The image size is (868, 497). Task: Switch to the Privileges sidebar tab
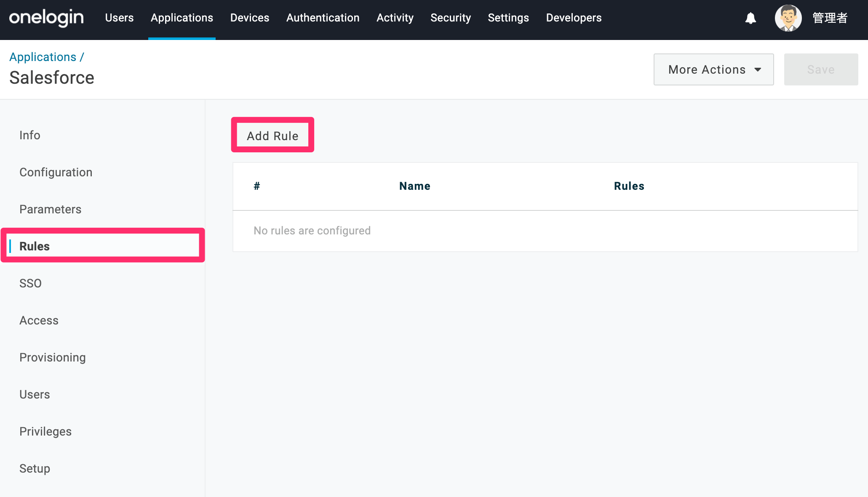(45, 431)
